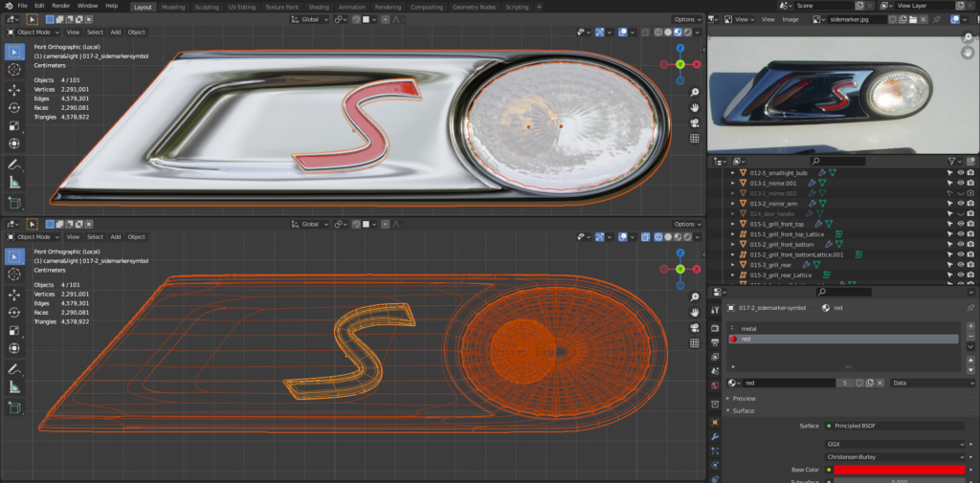Select the Cursor tool in top viewport
The width and height of the screenshot is (980, 483).
click(x=14, y=70)
